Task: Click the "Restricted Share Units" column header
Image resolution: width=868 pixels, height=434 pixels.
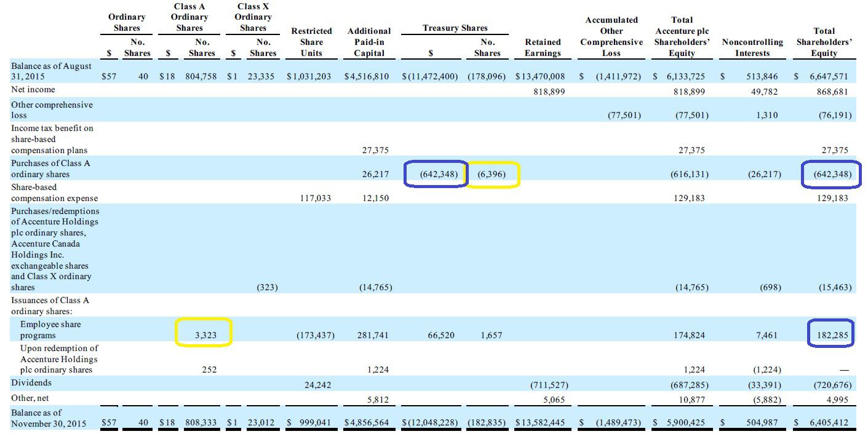Action: pyautogui.click(x=311, y=42)
